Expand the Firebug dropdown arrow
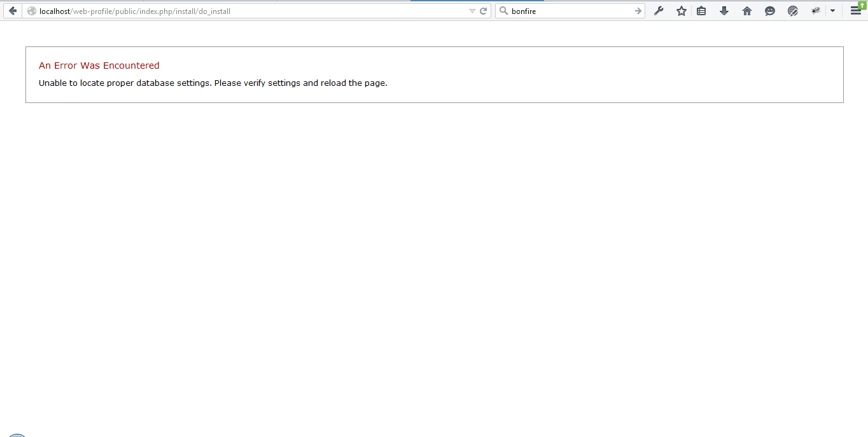Image resolution: width=868 pixels, height=437 pixels. (832, 11)
